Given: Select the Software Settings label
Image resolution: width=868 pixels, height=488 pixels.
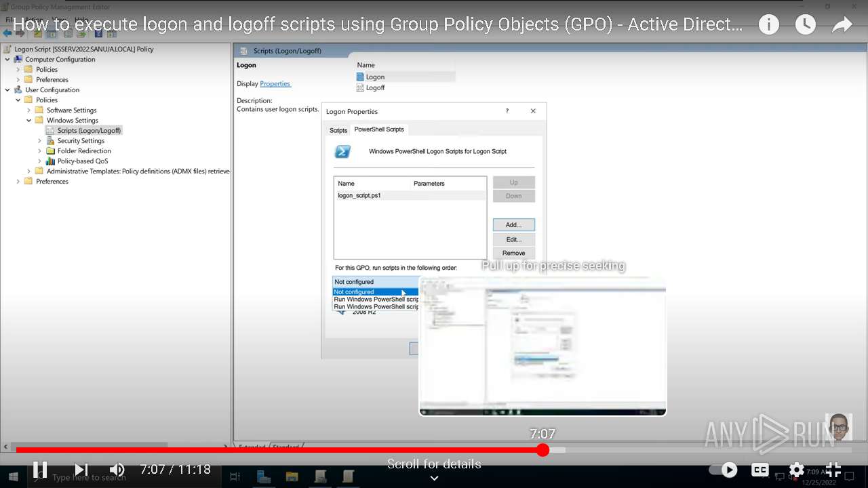Looking at the screenshot, I should 71,110.
